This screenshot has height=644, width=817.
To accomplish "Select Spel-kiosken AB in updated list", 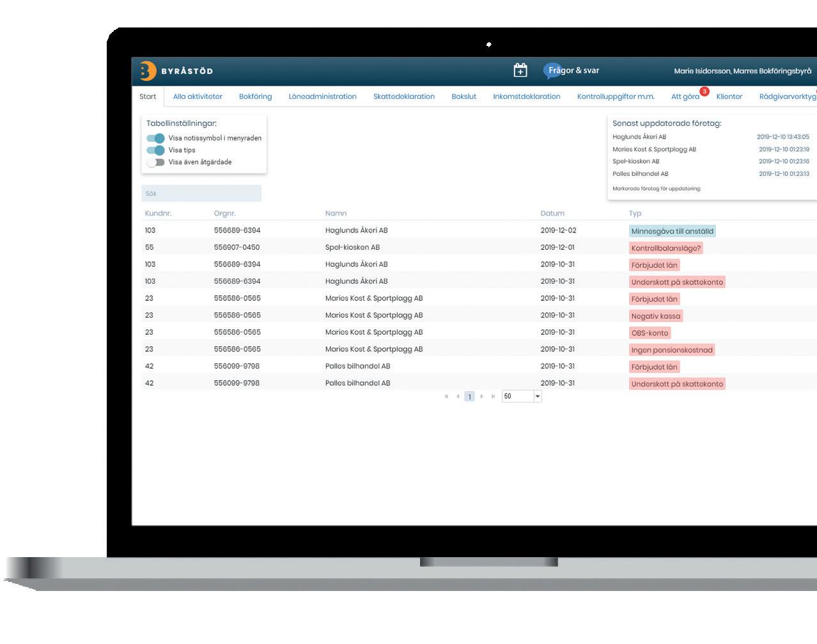I will (635, 162).
